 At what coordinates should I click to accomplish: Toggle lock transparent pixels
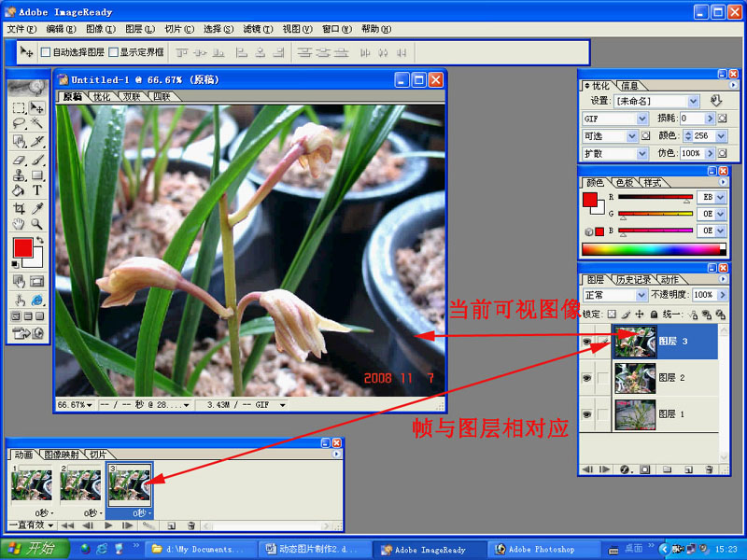pos(612,315)
